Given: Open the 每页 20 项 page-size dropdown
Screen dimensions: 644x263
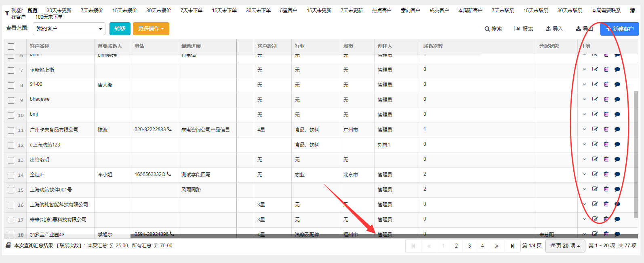Looking at the screenshot, I should point(565,246).
